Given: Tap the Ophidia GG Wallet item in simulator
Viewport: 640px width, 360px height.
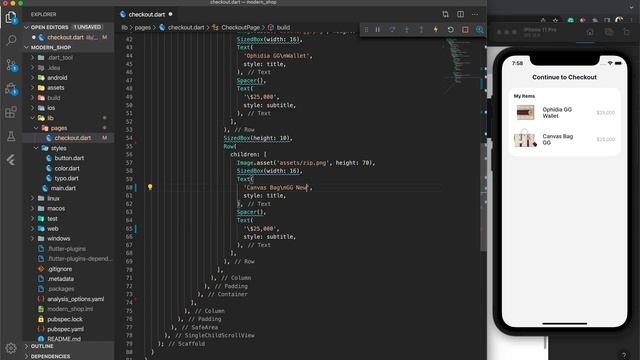Looking at the screenshot, I should (x=564, y=113).
